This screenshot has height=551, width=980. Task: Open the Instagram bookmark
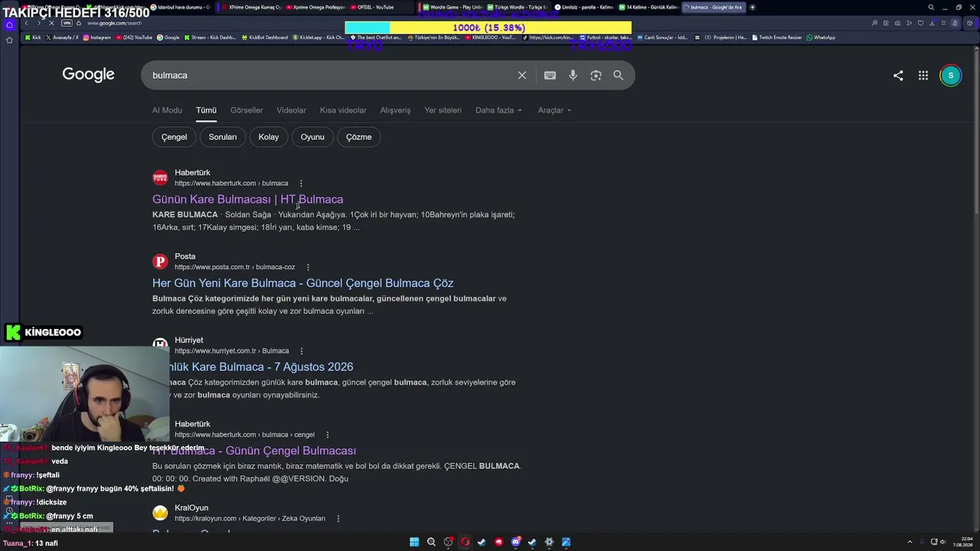pyautogui.click(x=97, y=37)
